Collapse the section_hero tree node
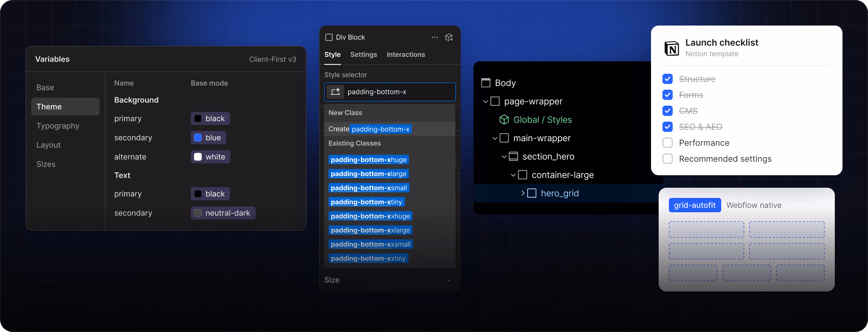 pyautogui.click(x=504, y=157)
